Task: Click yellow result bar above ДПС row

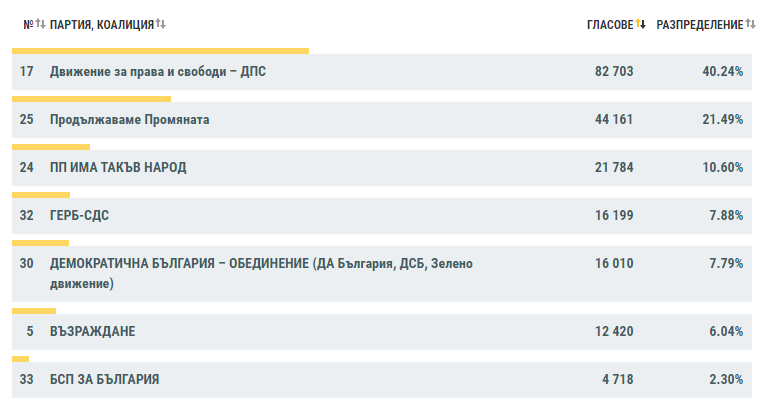Action: pyautogui.click(x=161, y=51)
